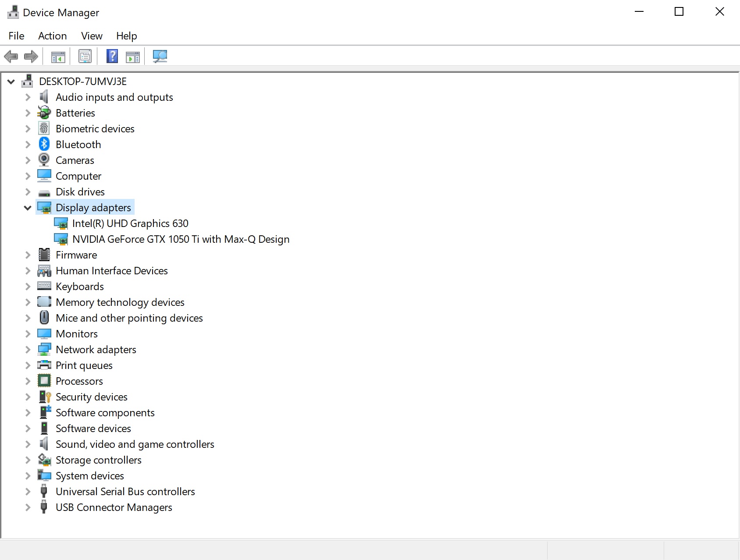This screenshot has height=560, width=740.
Task: Collapse the Display adapters category
Action: click(x=28, y=208)
